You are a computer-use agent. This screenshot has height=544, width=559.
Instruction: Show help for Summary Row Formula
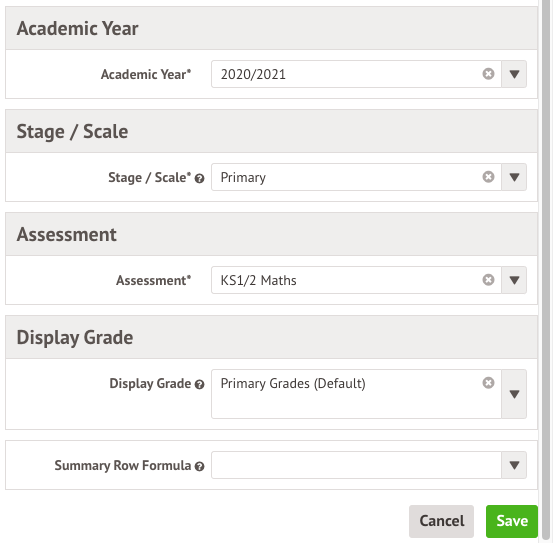click(200, 467)
